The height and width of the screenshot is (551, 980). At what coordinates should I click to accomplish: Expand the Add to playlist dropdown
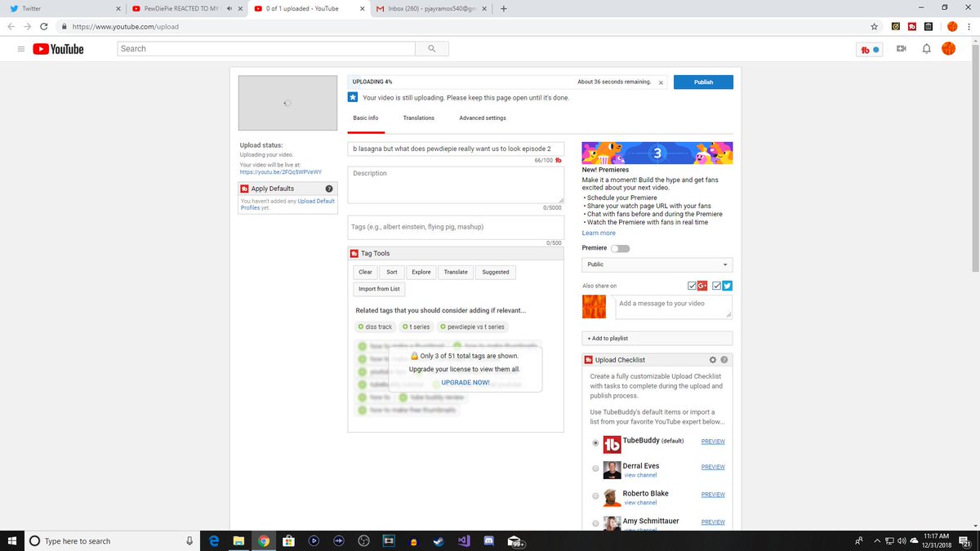click(x=657, y=338)
